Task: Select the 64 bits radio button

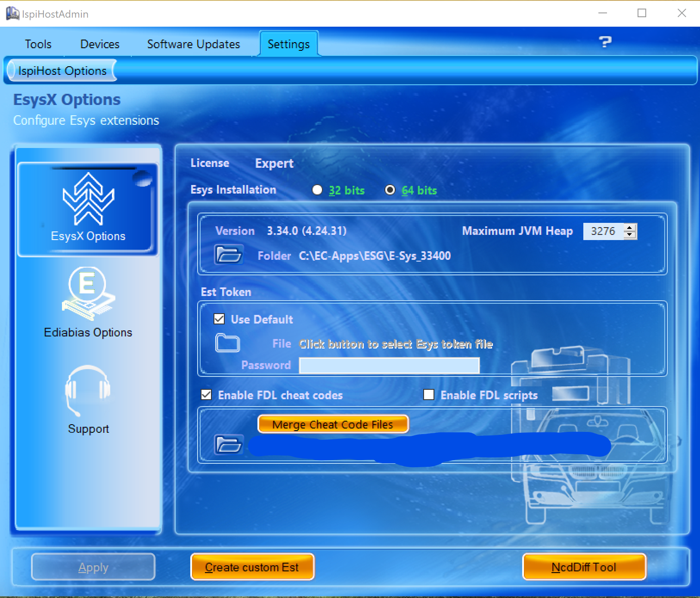Action: [x=390, y=190]
